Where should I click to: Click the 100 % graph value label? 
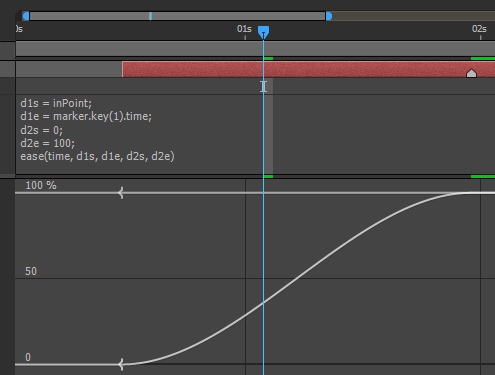pos(41,185)
